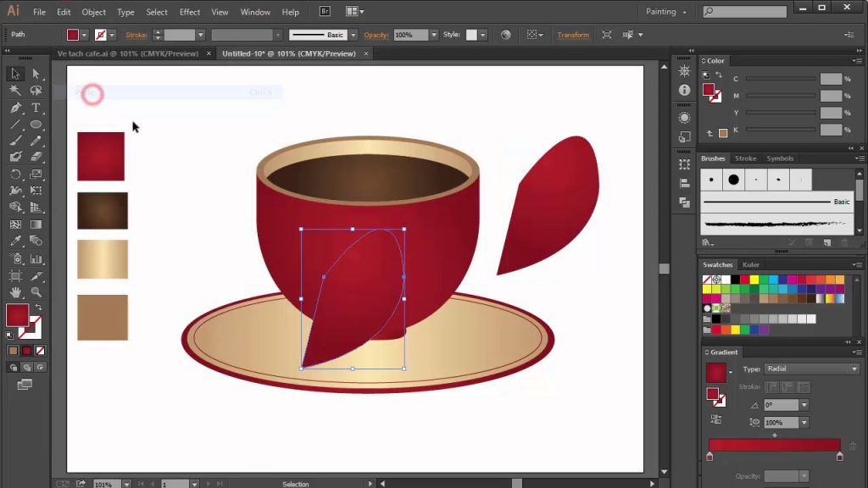This screenshot has width=868, height=488.
Task: Select the Ellipse tool
Action: pyautogui.click(x=36, y=125)
